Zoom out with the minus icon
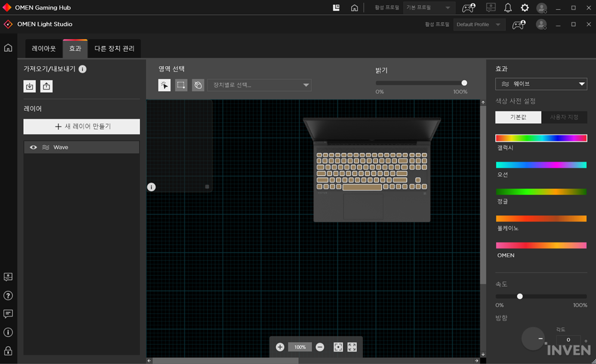 pos(320,347)
